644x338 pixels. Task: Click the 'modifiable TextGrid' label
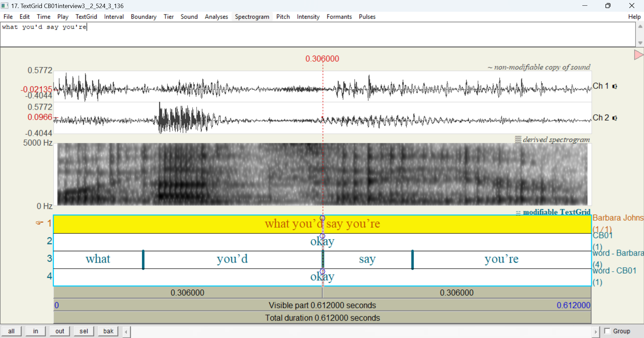coord(556,212)
